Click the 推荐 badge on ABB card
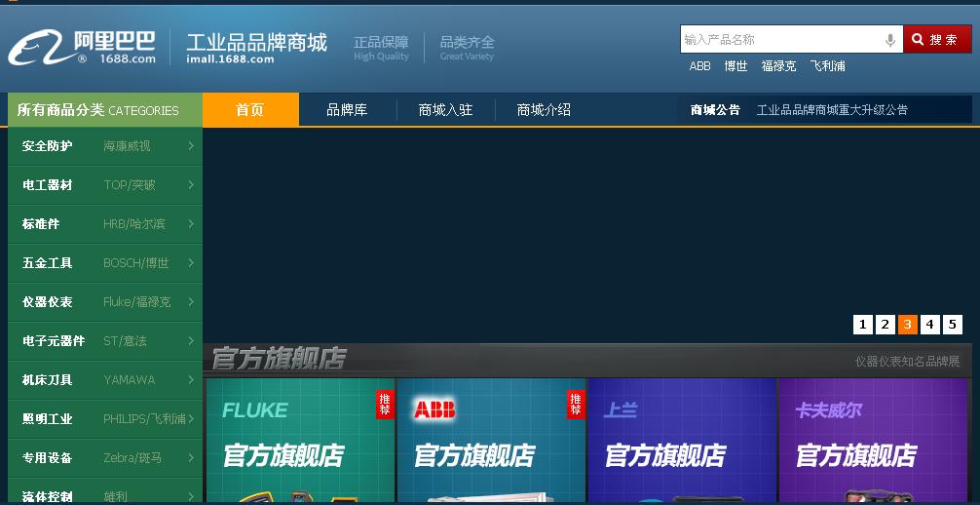 576,405
